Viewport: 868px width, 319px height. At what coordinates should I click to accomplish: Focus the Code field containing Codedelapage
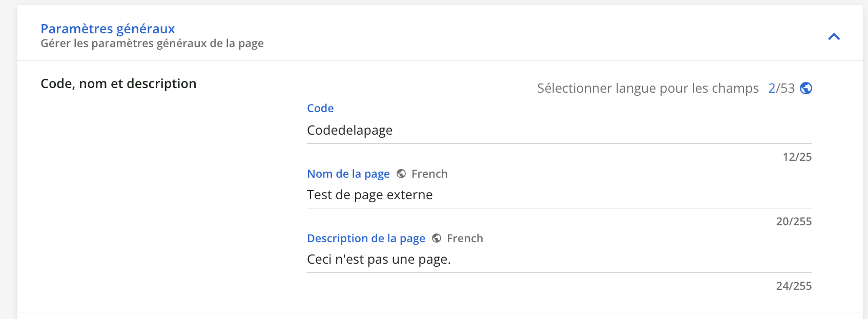point(559,131)
